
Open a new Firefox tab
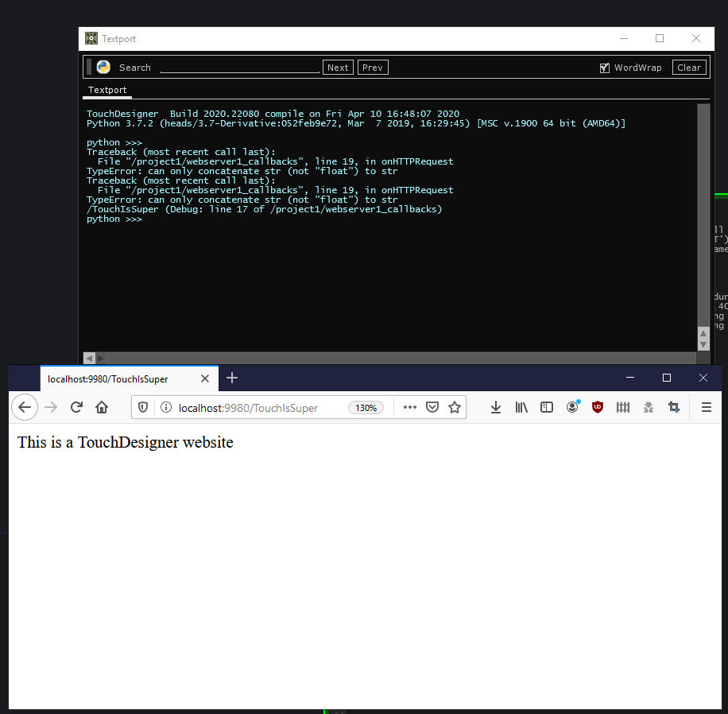pos(232,378)
